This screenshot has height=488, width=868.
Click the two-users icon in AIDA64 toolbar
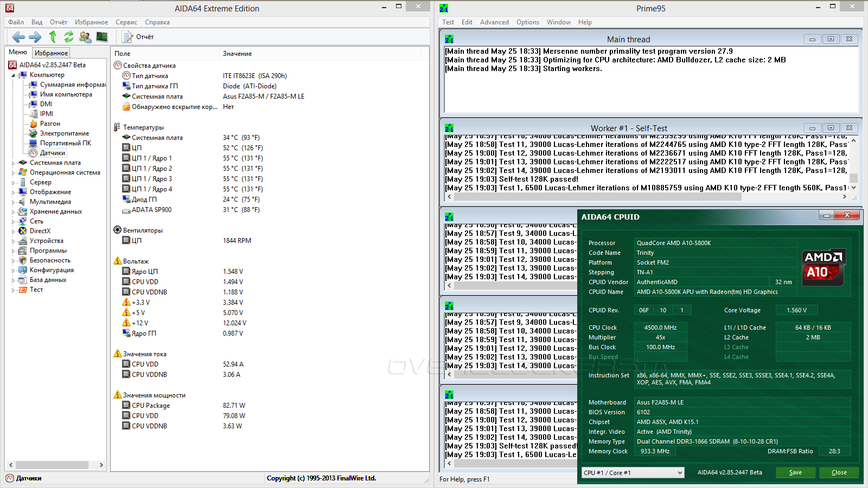(85, 37)
